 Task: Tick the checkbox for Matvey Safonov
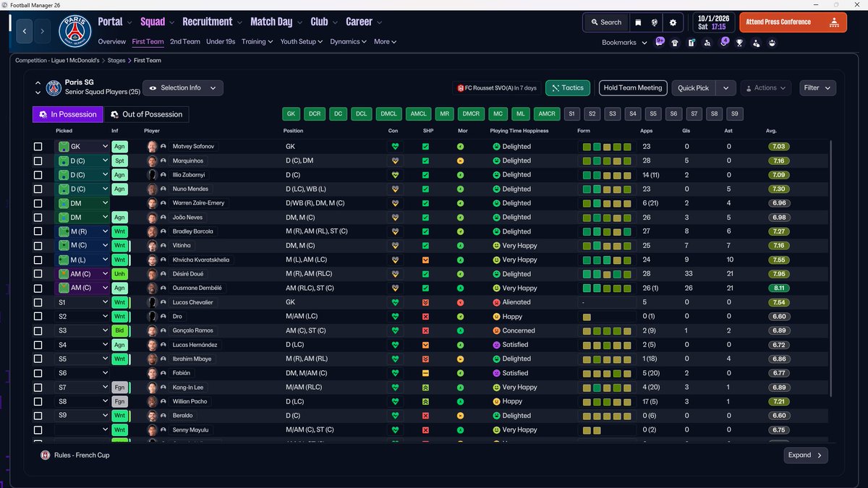[38, 146]
